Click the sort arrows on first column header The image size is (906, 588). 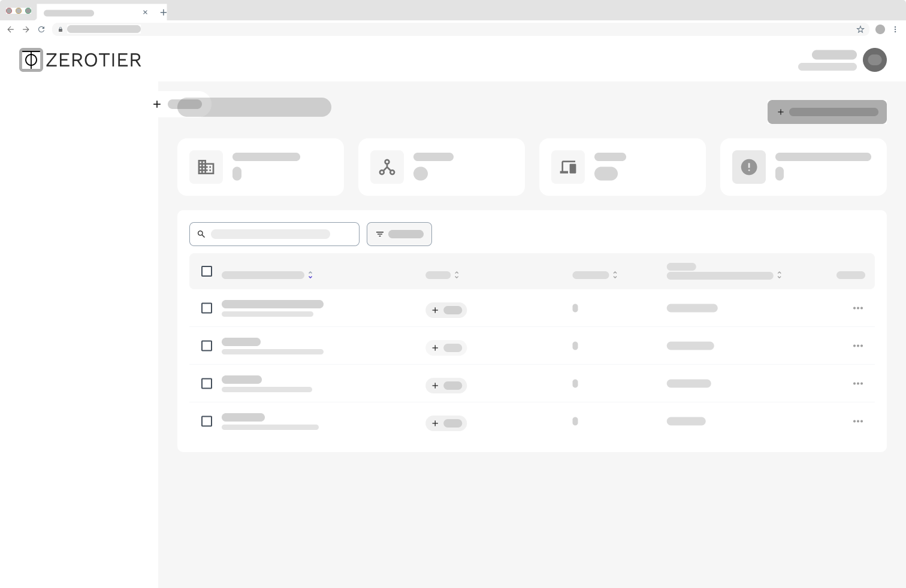pos(310,275)
